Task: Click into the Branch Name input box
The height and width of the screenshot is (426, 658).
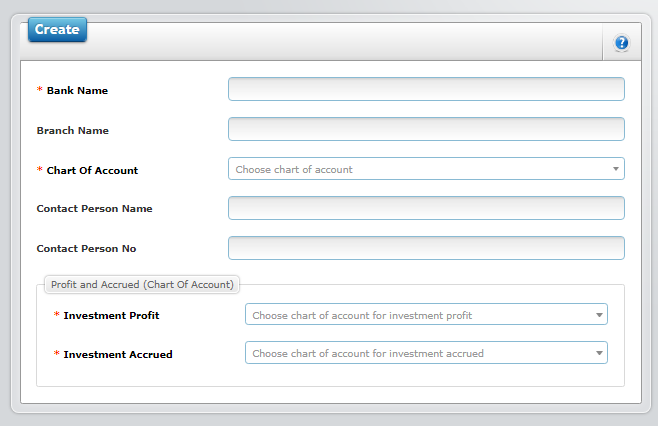Action: point(426,129)
